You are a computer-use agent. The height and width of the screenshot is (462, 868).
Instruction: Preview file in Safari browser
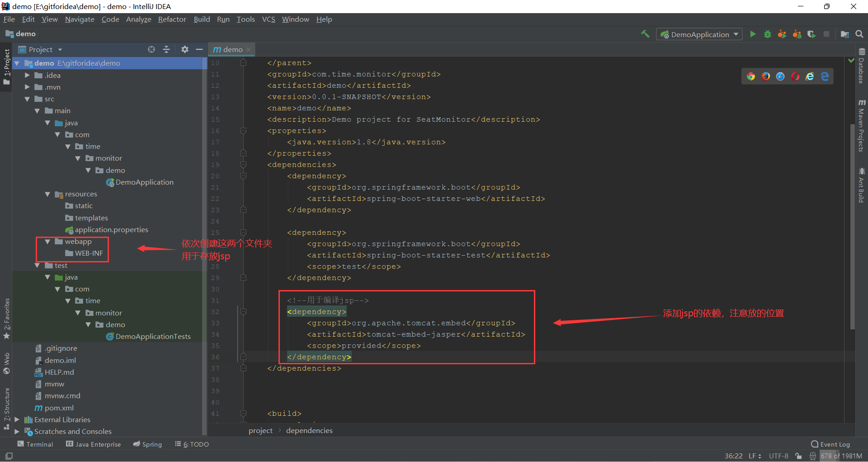780,76
